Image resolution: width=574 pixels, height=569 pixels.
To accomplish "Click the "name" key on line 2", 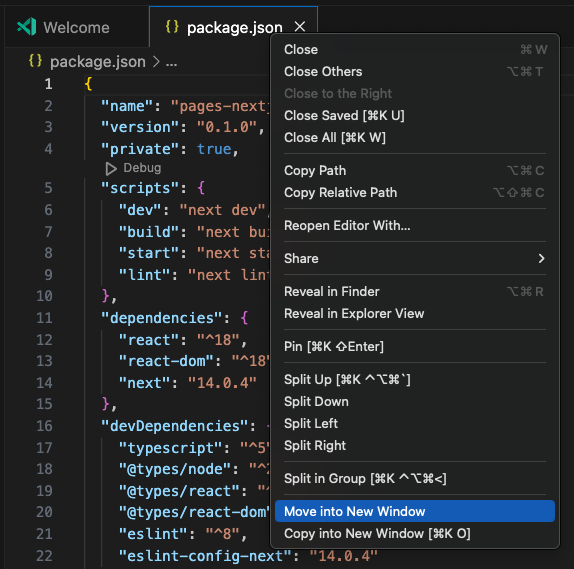I will pos(127,106).
